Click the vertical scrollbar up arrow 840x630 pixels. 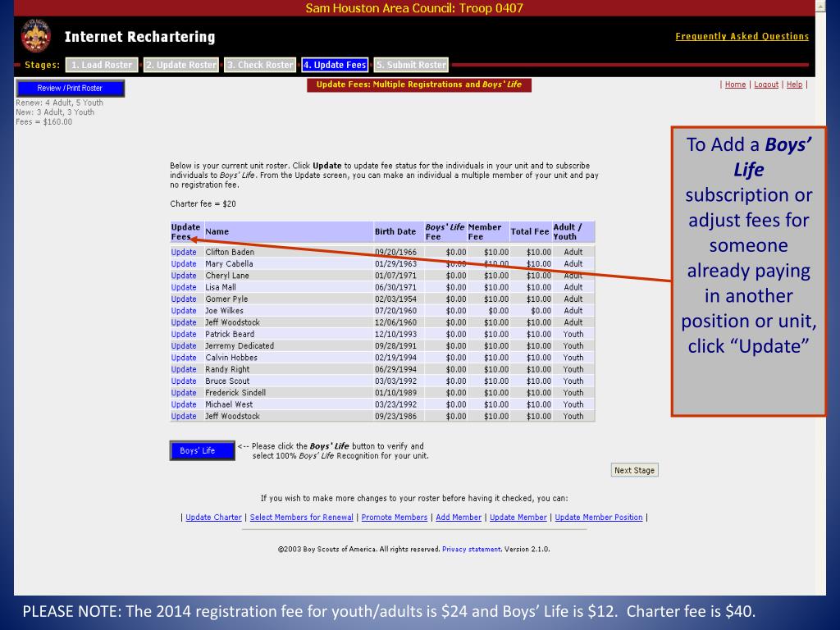pos(820,6)
